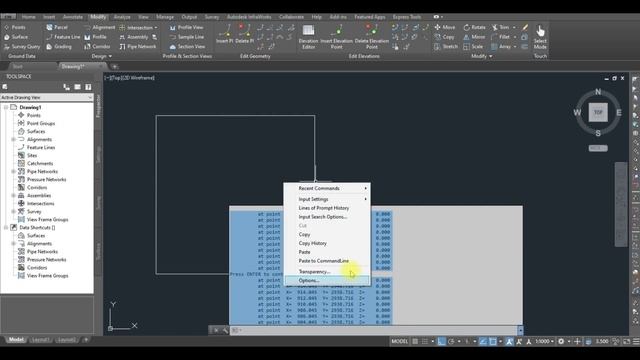Toggle annotation visibility in status bar
The image size is (640, 360).
[x=509, y=342]
